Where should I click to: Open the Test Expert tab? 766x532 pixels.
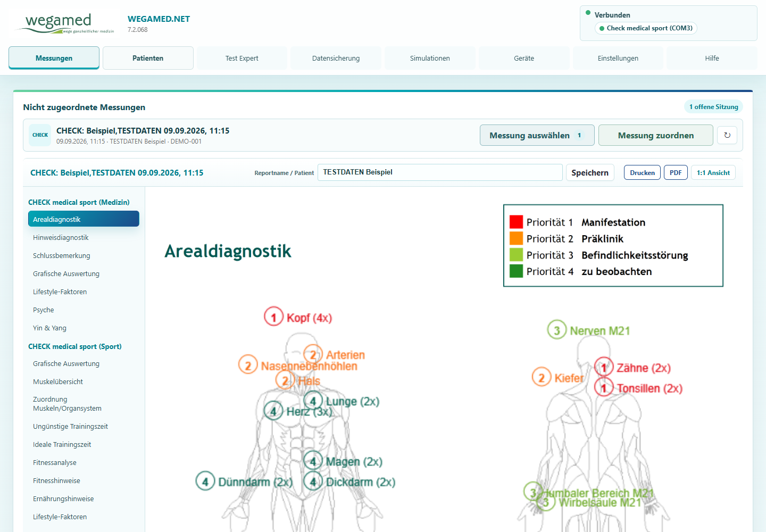coord(242,58)
